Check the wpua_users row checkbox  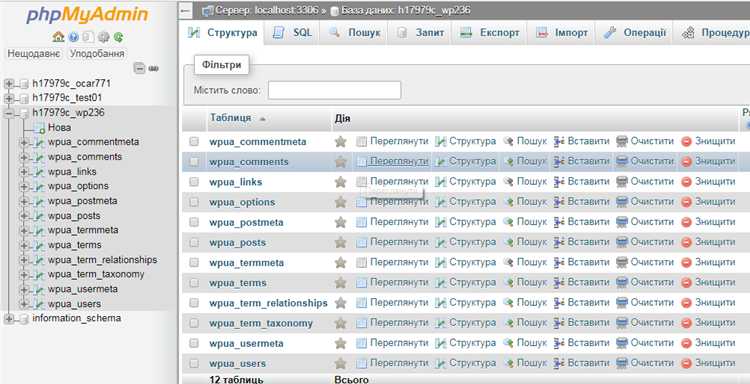[x=194, y=363]
